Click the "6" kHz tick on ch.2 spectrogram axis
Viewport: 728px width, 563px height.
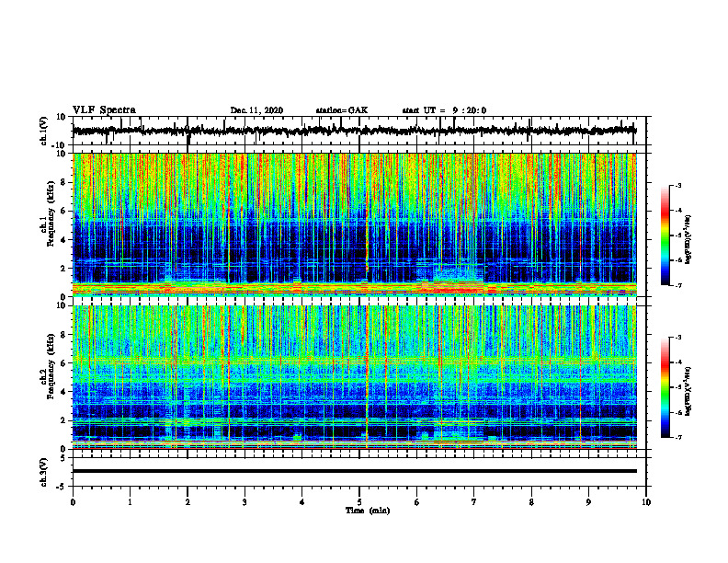tap(63, 363)
